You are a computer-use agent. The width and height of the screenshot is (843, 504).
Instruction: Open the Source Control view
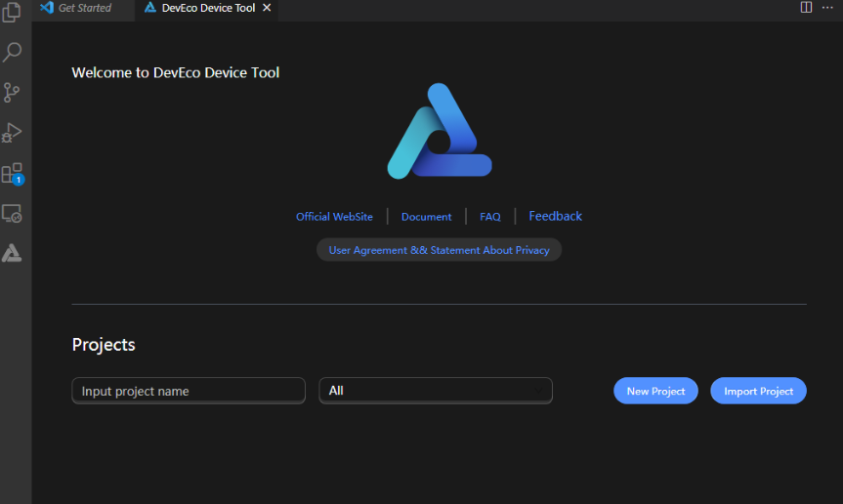coord(12,93)
